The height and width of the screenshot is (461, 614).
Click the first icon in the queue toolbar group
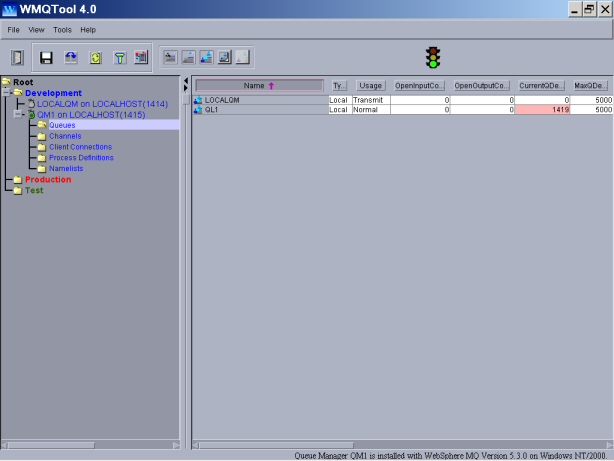170,57
